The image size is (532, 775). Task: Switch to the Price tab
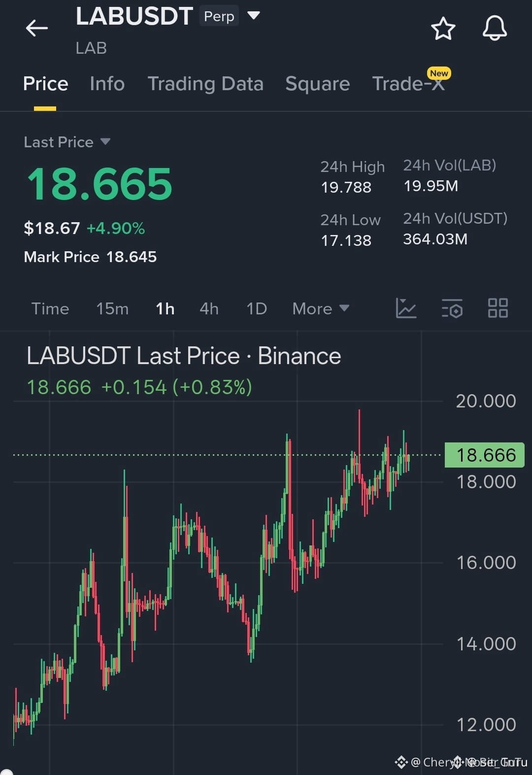45,84
